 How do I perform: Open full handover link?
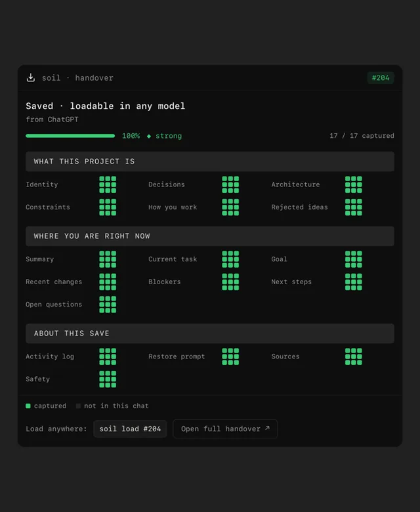225,429
